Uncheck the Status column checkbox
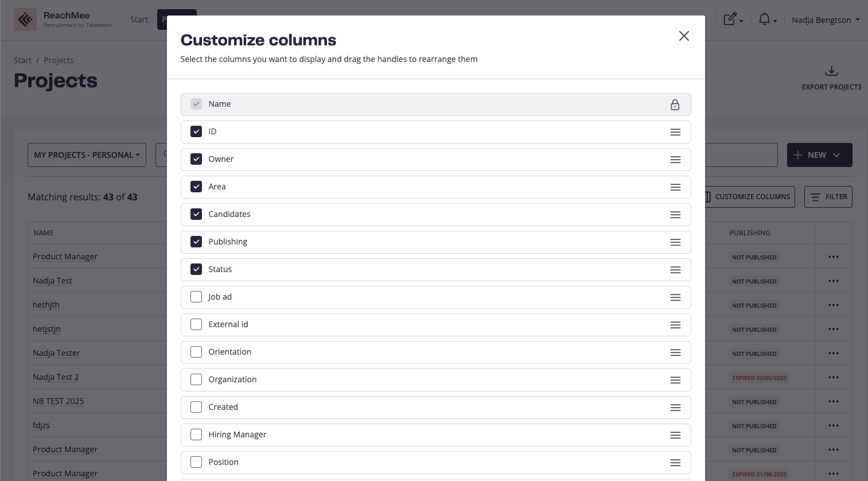 pos(196,269)
